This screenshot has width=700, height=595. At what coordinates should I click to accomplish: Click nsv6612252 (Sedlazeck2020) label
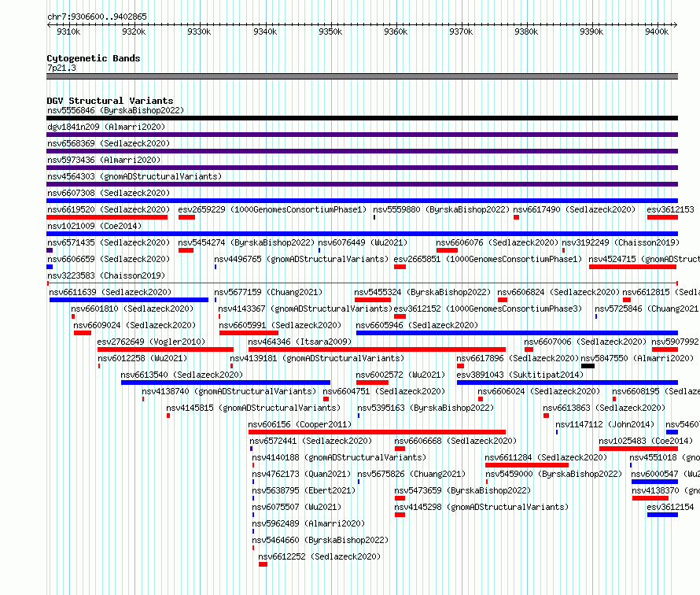pos(319,556)
